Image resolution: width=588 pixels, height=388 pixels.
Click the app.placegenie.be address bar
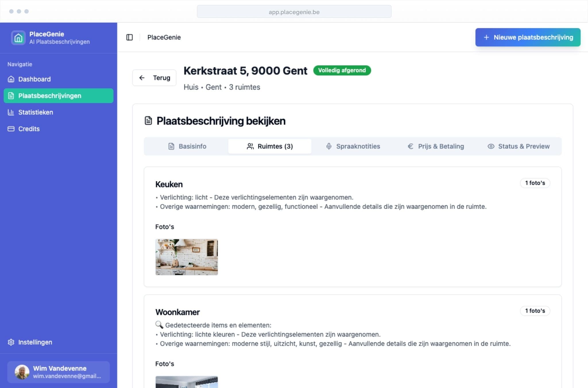pyautogui.click(x=294, y=12)
